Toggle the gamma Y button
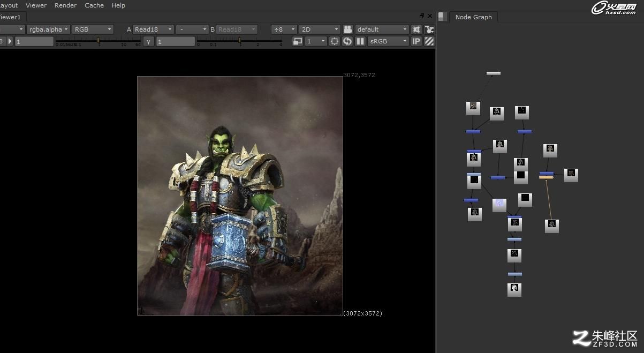This screenshot has width=644, height=353. point(148,41)
